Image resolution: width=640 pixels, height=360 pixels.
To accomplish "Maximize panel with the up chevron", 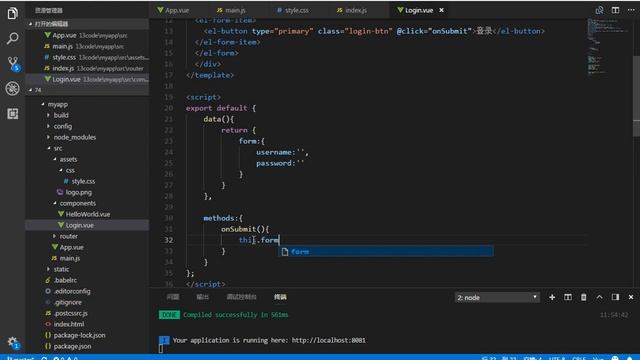I will [599, 297].
